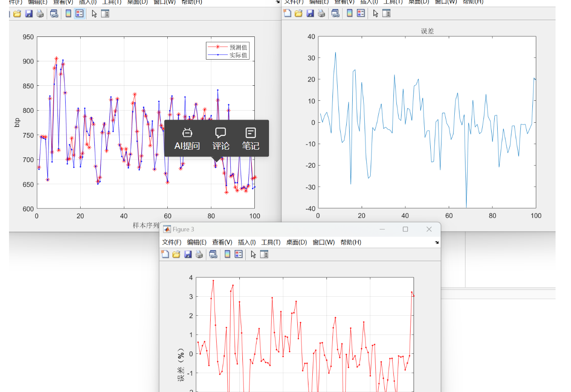Toggle Edit Plot arrow in Figure 3 toolbar
571x392 pixels.
click(253, 254)
